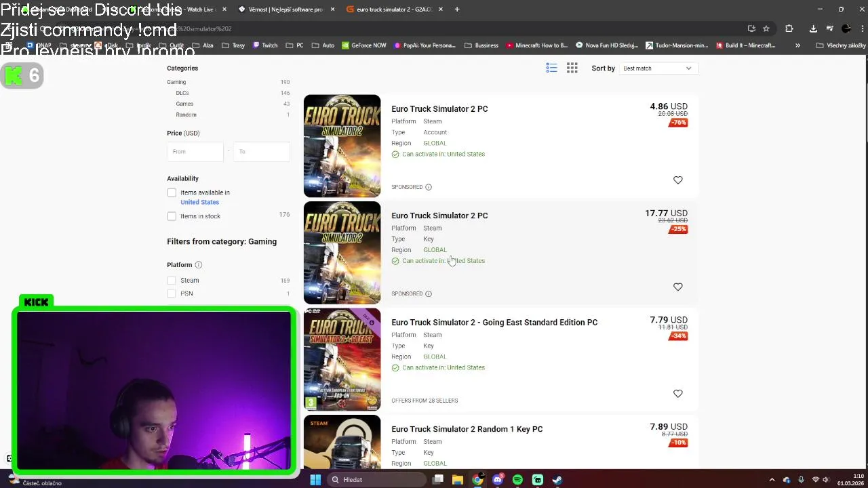
Task: Open Steam from the taskbar
Action: click(x=557, y=480)
